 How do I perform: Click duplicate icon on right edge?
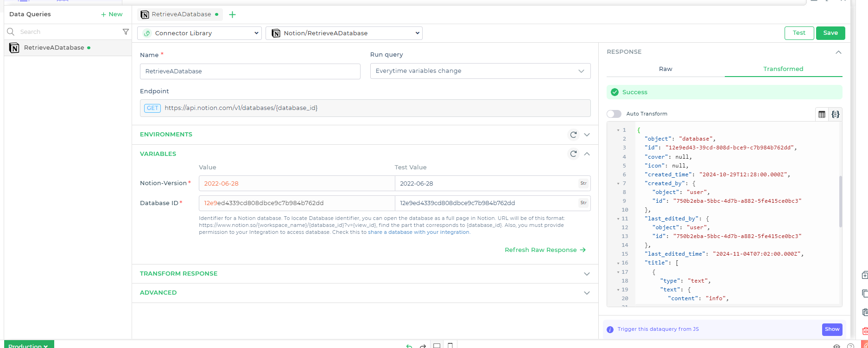coord(865,293)
